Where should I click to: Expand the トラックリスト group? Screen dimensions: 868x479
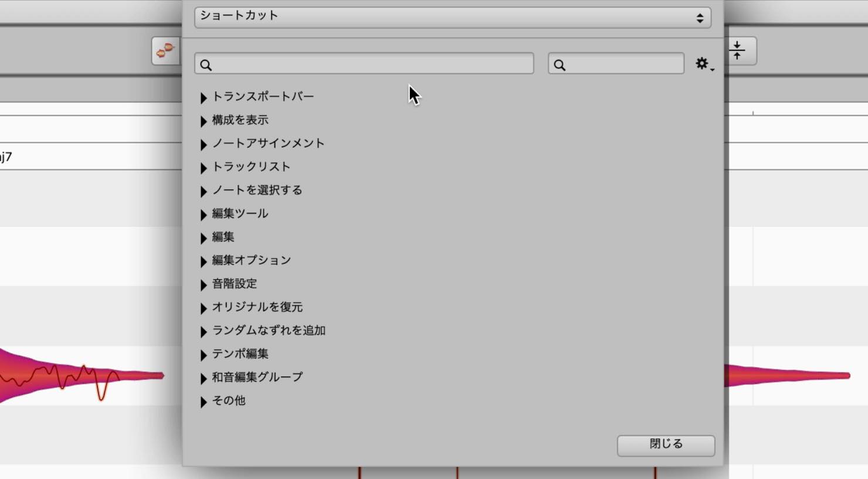pos(204,168)
